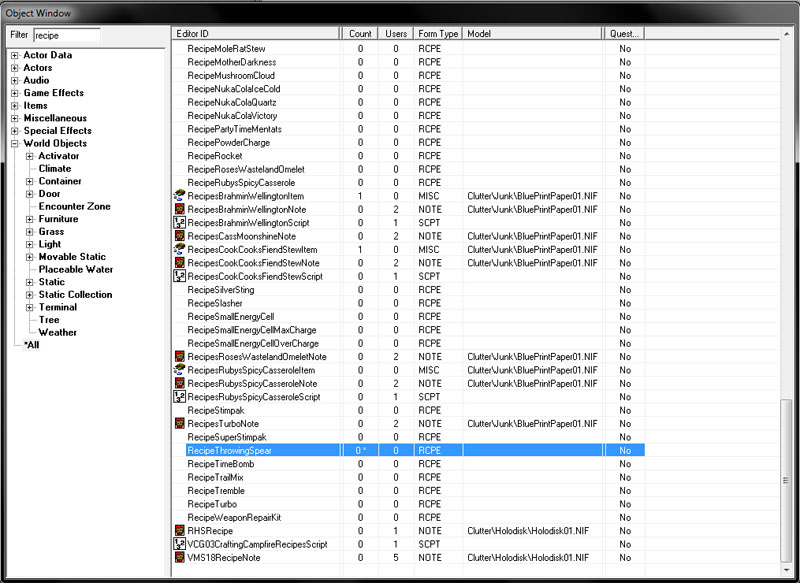800x583 pixels.
Task: Click the scrollbar up arrow
Action: pos(786,34)
